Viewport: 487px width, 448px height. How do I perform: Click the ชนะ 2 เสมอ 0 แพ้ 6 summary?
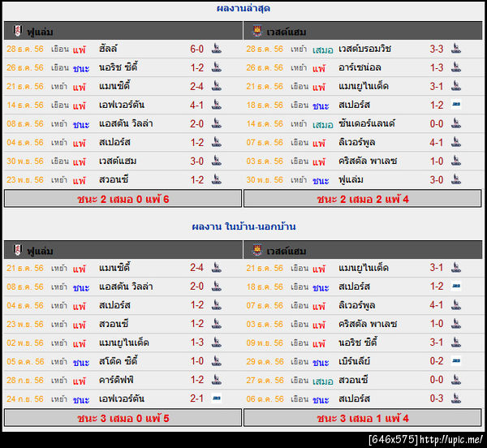coord(123,199)
